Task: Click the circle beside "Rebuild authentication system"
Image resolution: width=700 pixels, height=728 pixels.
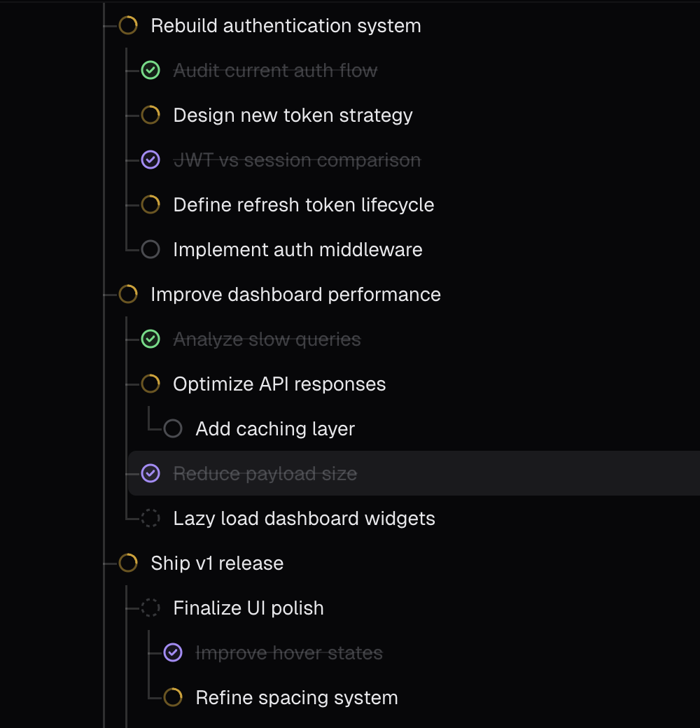Action: pos(127,25)
